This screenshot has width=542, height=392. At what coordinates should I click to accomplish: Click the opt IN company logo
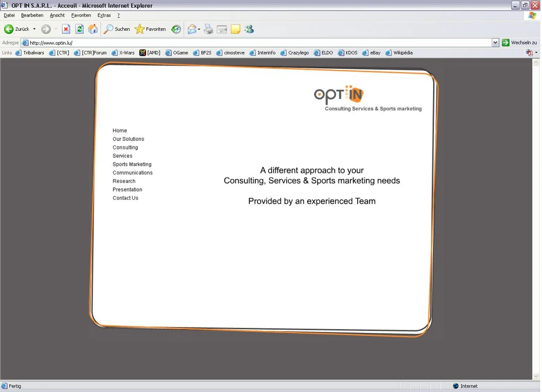[339, 95]
